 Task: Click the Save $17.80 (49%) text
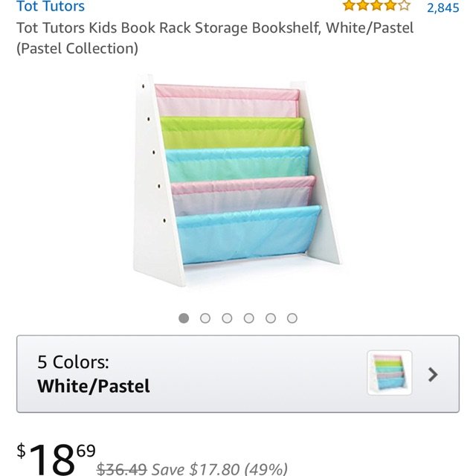click(x=219, y=469)
